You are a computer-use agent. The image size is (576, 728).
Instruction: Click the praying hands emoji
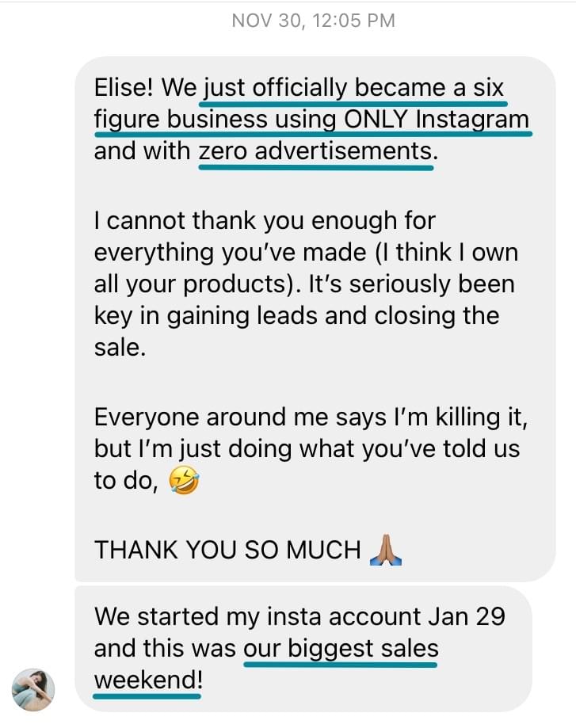387,549
